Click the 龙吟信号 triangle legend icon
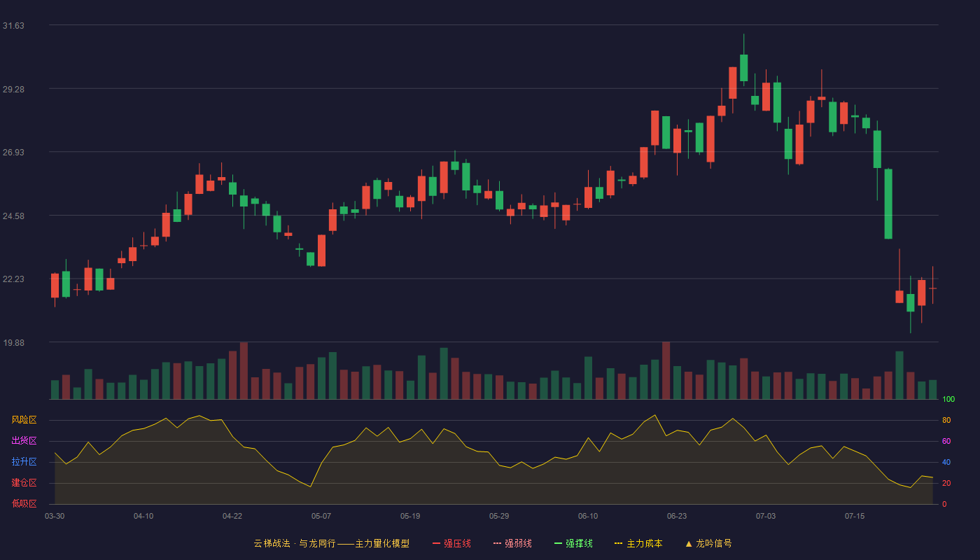Image resolution: width=980 pixels, height=560 pixels. 689,543
